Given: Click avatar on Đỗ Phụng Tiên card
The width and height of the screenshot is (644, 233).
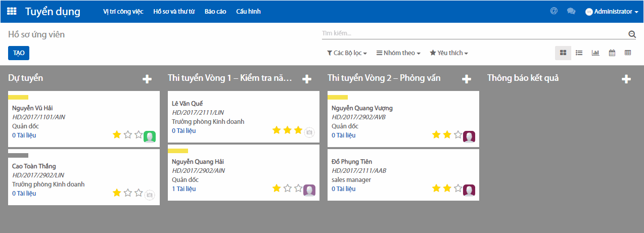Looking at the screenshot, I should click(469, 190).
